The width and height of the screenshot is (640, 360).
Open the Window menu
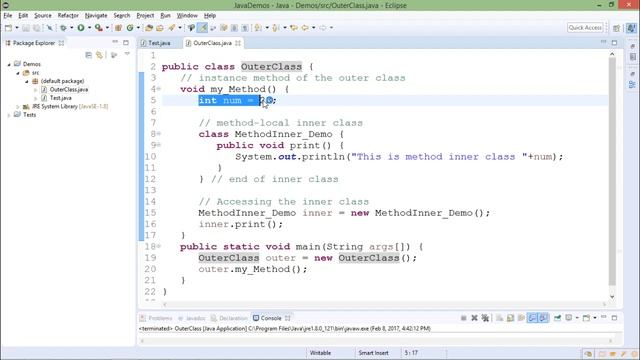187,16
